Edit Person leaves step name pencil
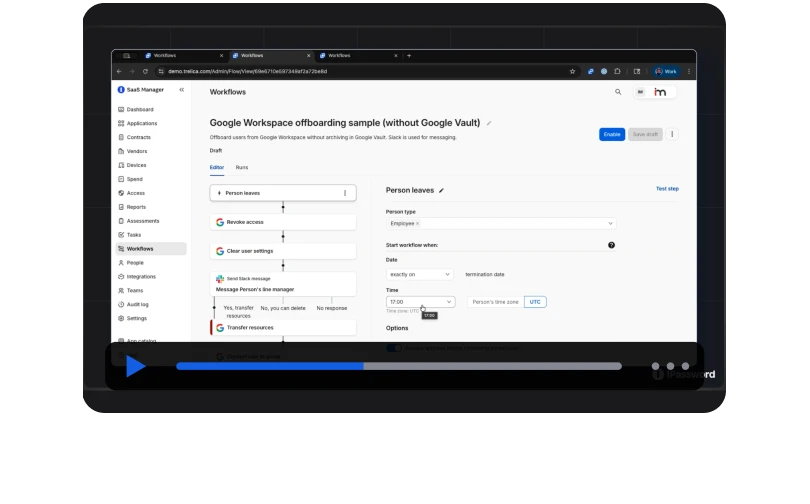The image size is (810, 504). (441, 191)
